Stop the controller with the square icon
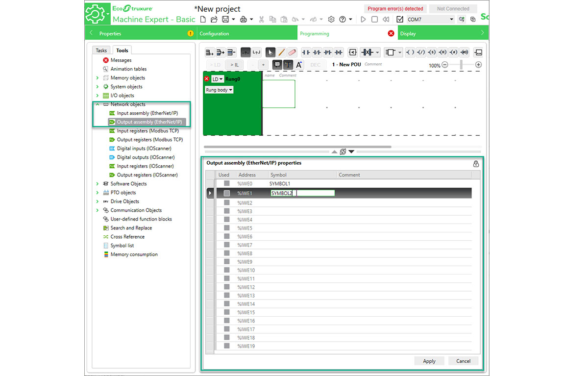This screenshot has width=588, height=376. [x=374, y=20]
